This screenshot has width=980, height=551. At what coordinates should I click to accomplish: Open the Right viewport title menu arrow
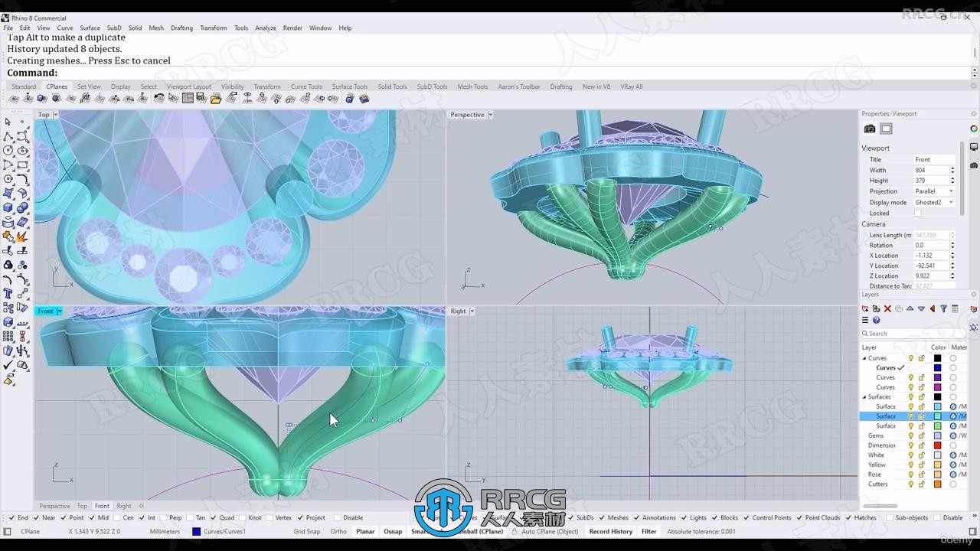pos(472,311)
